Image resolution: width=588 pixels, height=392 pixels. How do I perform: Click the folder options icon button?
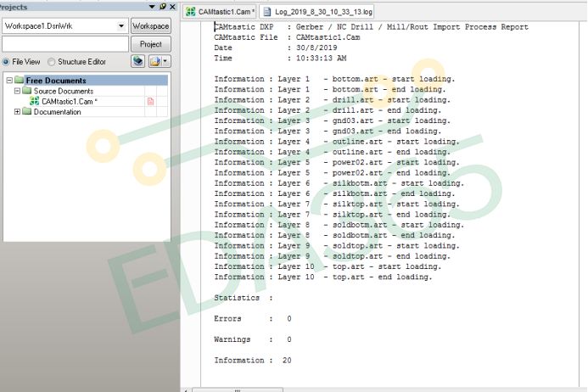pos(154,61)
